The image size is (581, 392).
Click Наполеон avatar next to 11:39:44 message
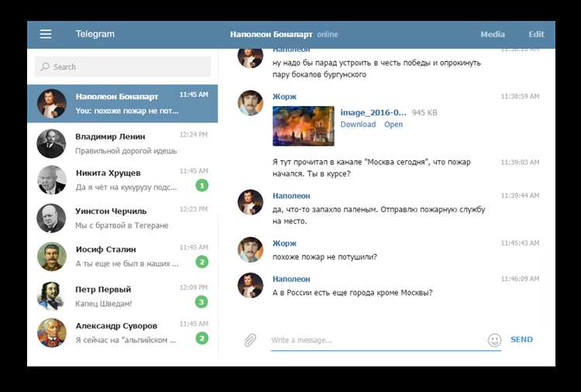(250, 202)
